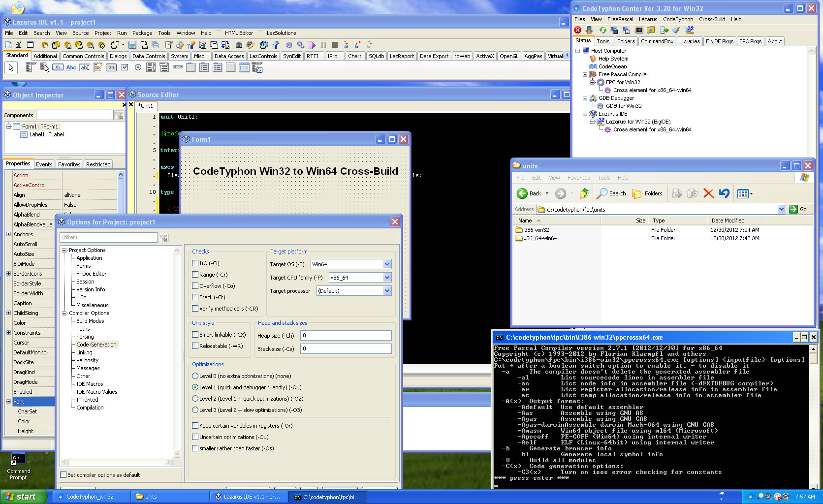Pick the TButton 'Ok' component icon

[58, 67]
